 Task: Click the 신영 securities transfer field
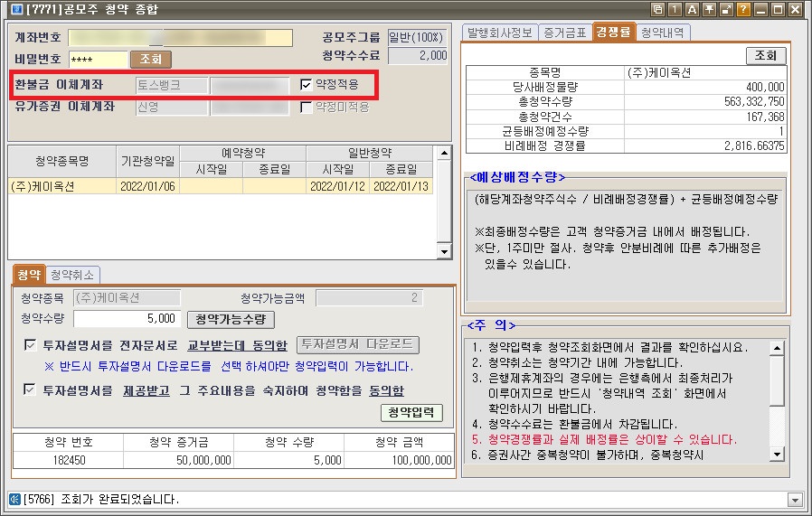[x=172, y=108]
